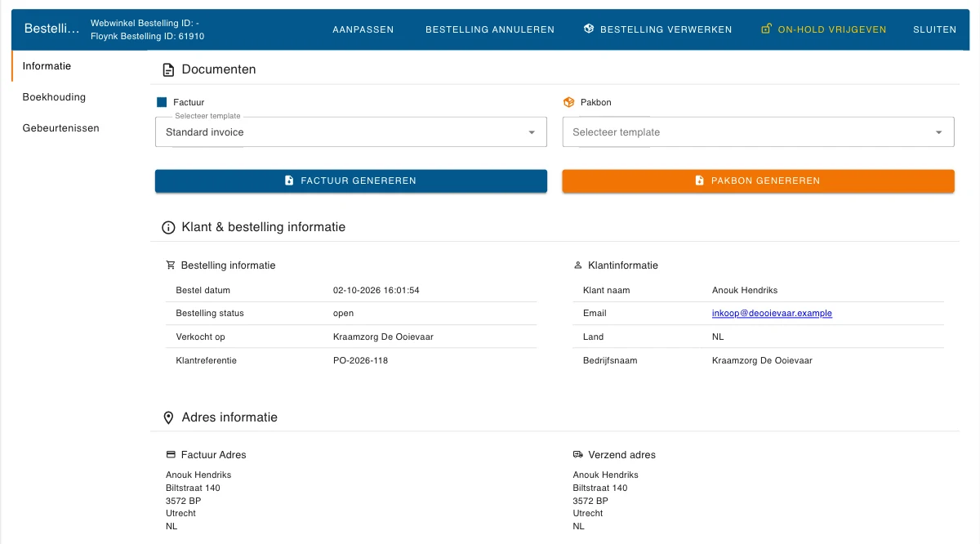
Task: Click Aanpassen in the top bar
Action: coord(363,29)
